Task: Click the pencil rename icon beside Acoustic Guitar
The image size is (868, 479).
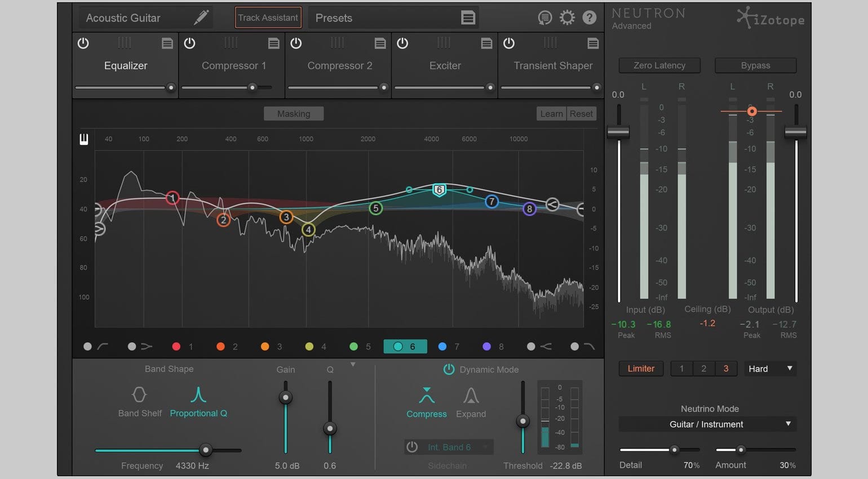Action: coord(201,17)
